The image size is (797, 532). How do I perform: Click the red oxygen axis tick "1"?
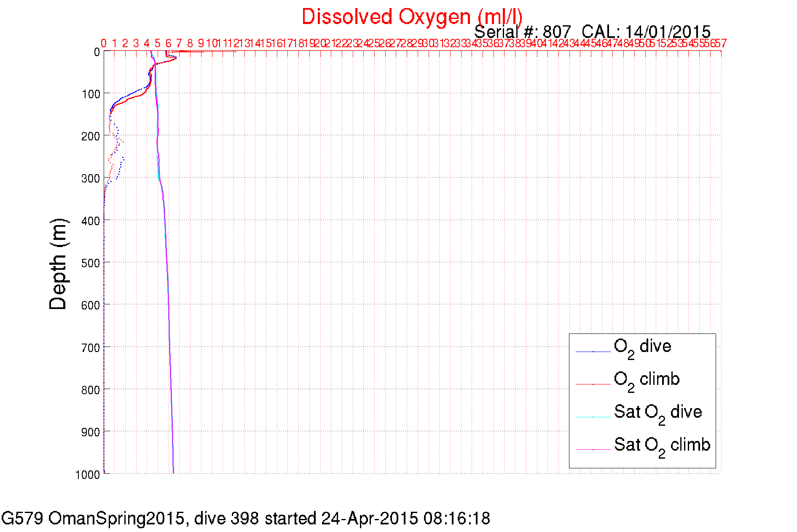pos(115,43)
